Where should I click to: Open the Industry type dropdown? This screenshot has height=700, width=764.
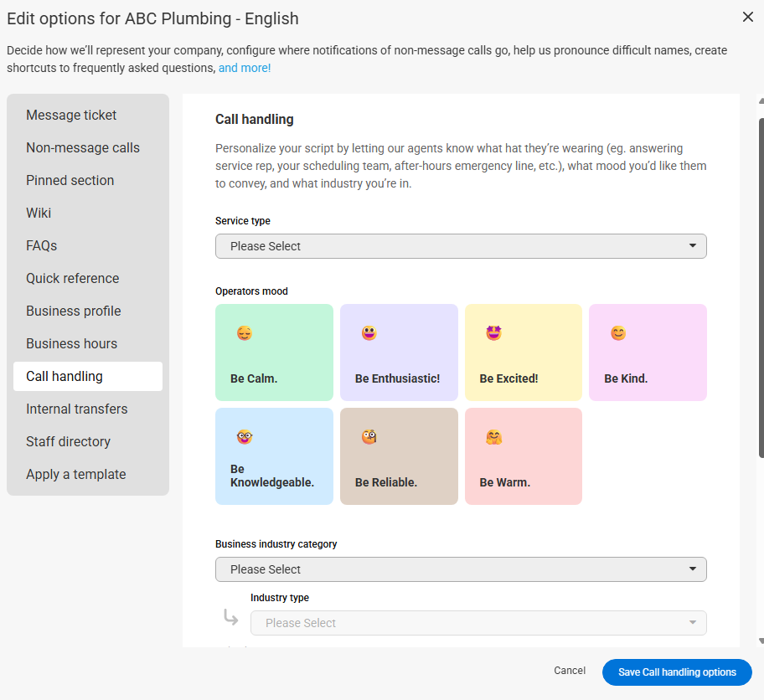[478, 623]
